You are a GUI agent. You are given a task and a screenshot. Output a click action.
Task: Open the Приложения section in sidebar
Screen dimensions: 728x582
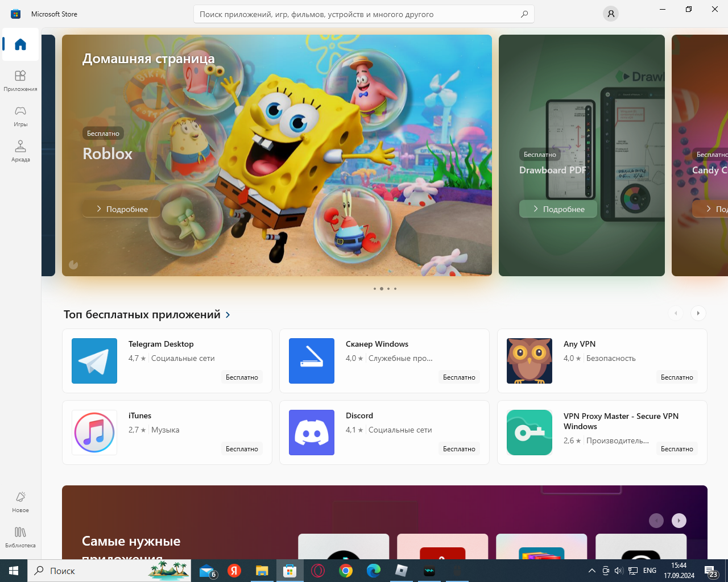20,80
